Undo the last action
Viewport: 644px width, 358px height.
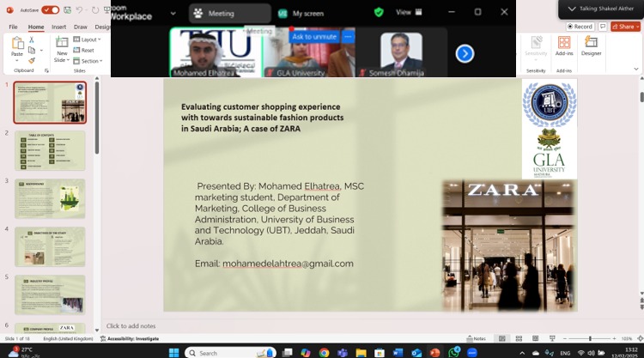[79, 9]
